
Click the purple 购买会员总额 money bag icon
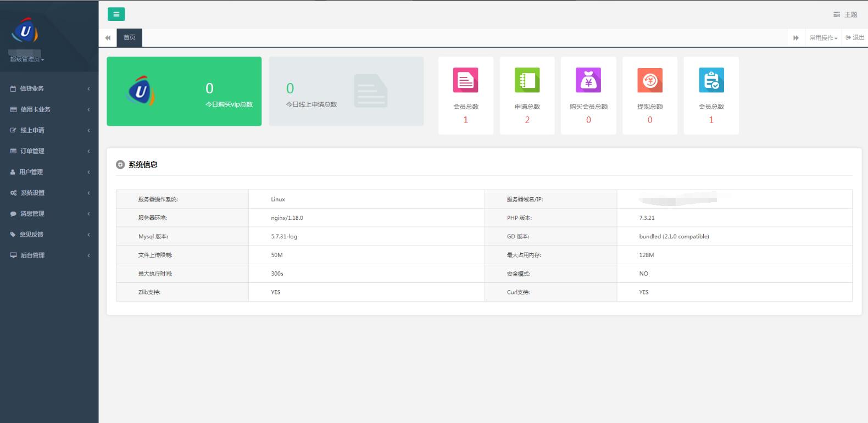(588, 80)
